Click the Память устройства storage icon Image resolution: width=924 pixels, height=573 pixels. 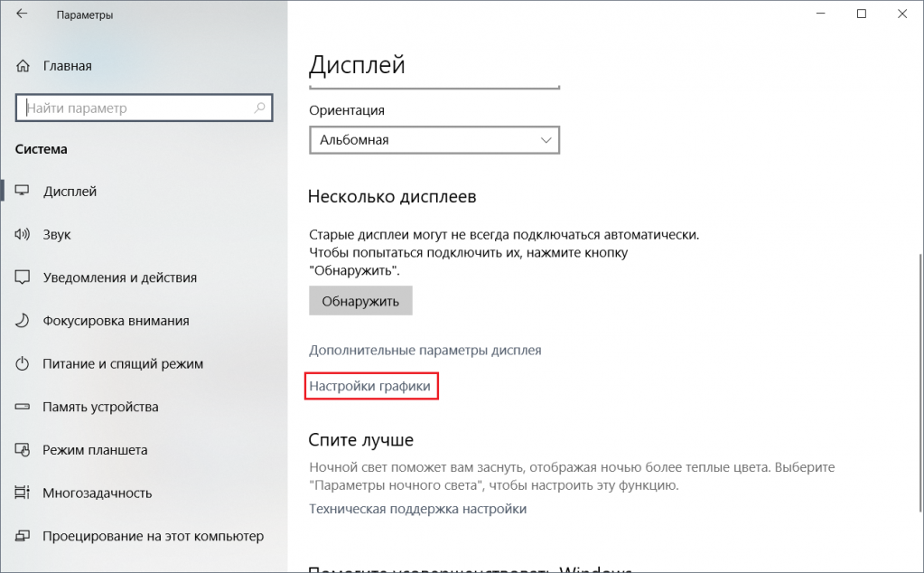click(23, 407)
